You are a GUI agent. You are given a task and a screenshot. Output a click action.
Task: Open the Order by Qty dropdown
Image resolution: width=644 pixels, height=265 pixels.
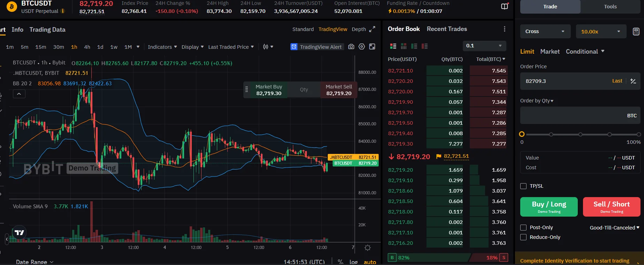[x=537, y=101]
